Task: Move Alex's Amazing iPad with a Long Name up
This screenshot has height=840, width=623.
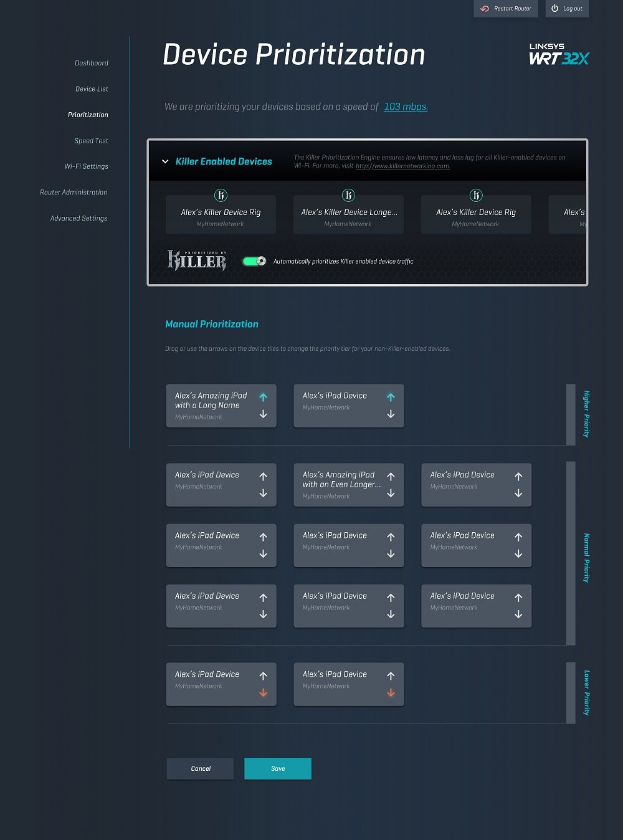Action: pyautogui.click(x=263, y=398)
